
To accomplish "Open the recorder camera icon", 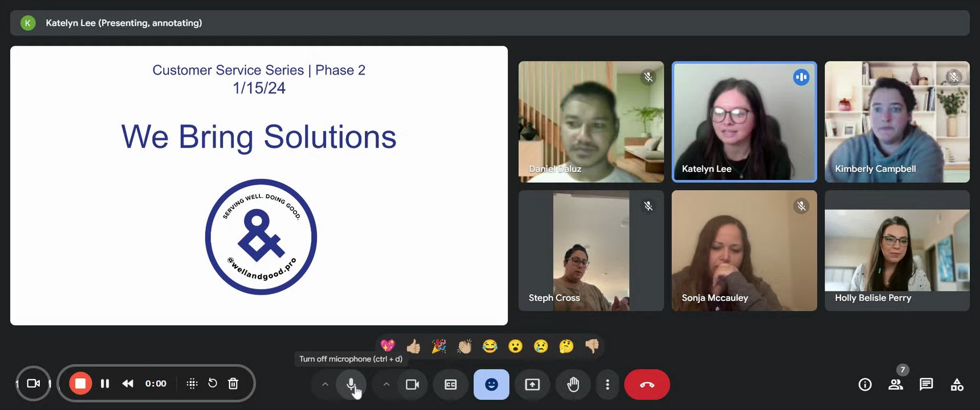I will [x=34, y=384].
